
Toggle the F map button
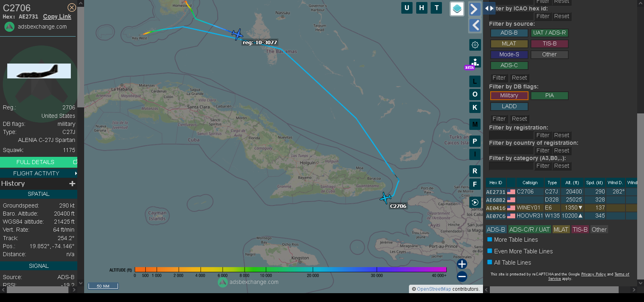tap(475, 184)
